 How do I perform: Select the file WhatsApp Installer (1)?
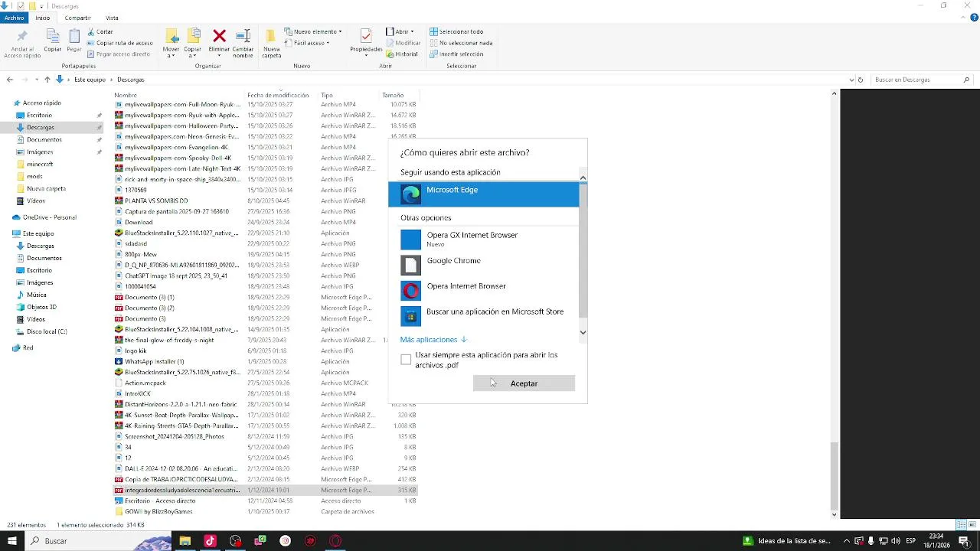click(x=154, y=361)
